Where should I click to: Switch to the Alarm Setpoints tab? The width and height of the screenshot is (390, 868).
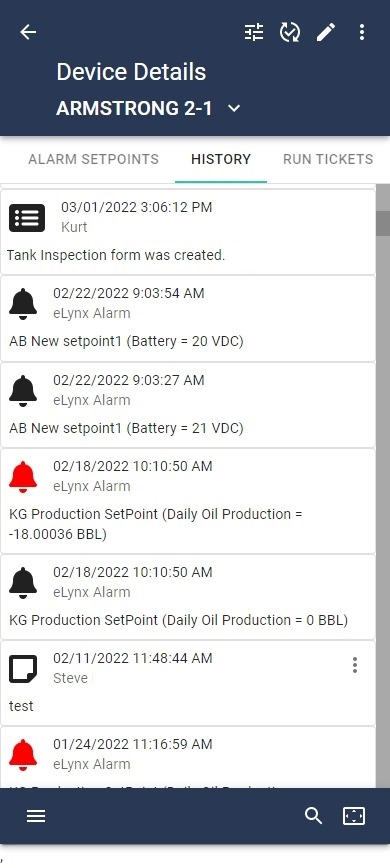tap(93, 159)
